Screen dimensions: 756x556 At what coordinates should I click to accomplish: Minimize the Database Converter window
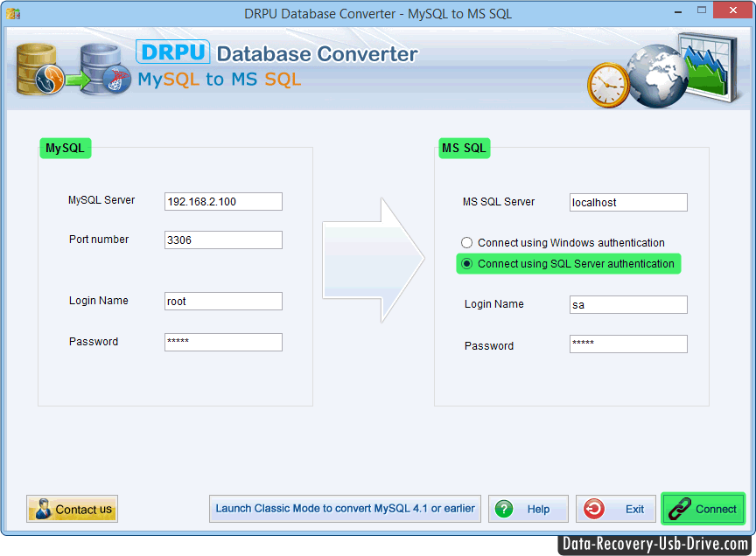pos(678,10)
